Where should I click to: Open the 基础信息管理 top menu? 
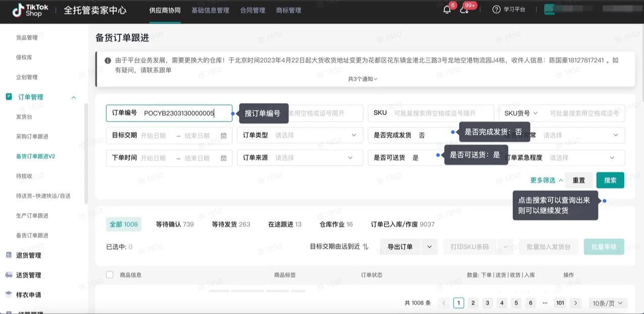coord(210,10)
